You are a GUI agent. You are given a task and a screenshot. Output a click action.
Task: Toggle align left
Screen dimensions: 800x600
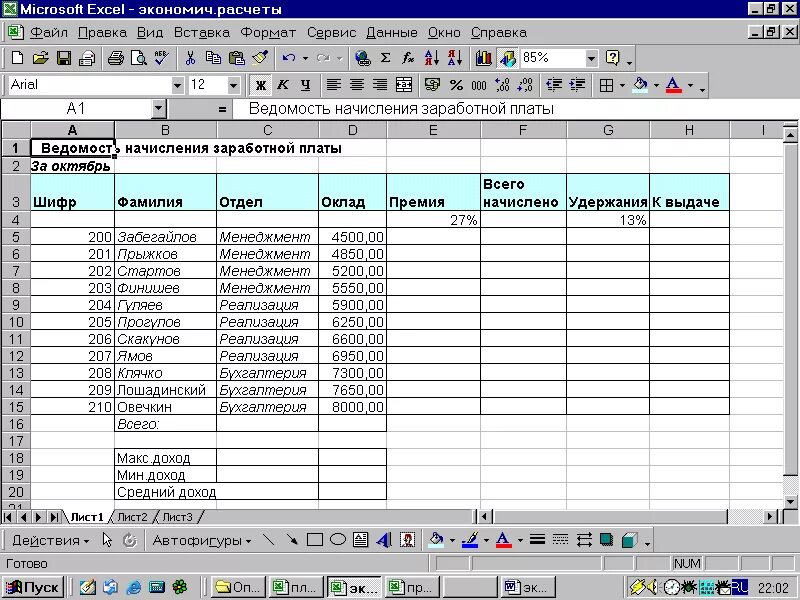(x=334, y=85)
